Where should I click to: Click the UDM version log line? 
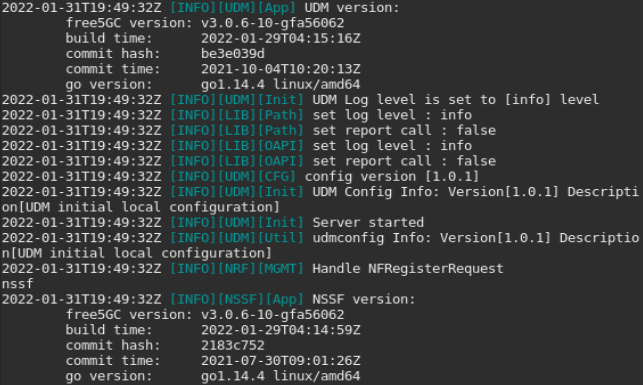click(x=201, y=7)
